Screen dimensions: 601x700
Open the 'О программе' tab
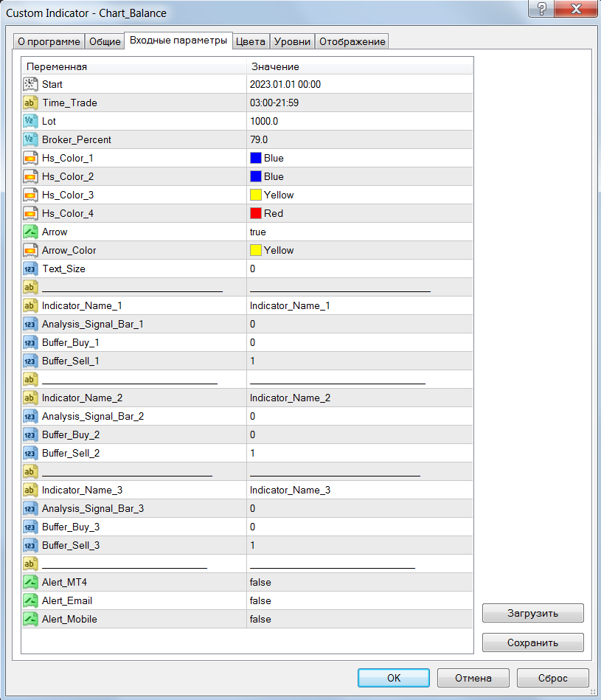[x=49, y=41]
